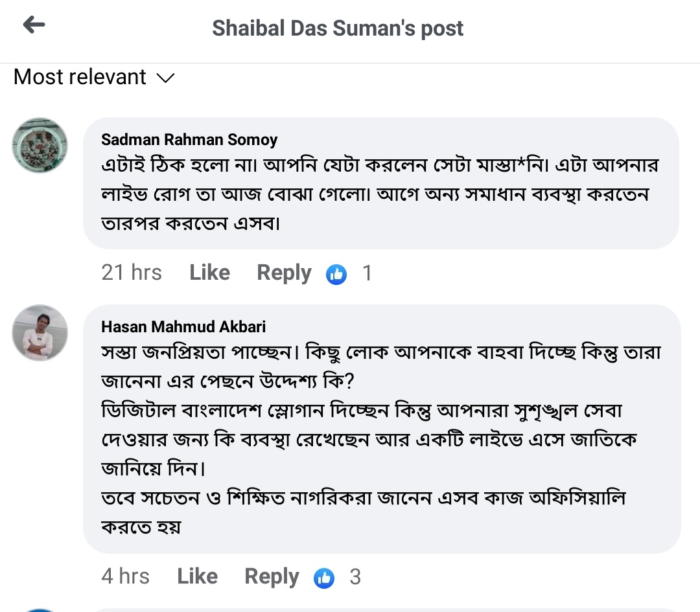700x612 pixels.
Task: Like Hasan Mahmud Akbari's comment
Action: tap(197, 576)
